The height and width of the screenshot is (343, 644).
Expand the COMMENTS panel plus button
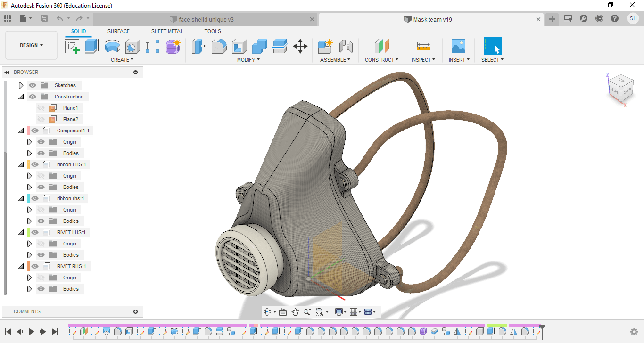[135, 311]
